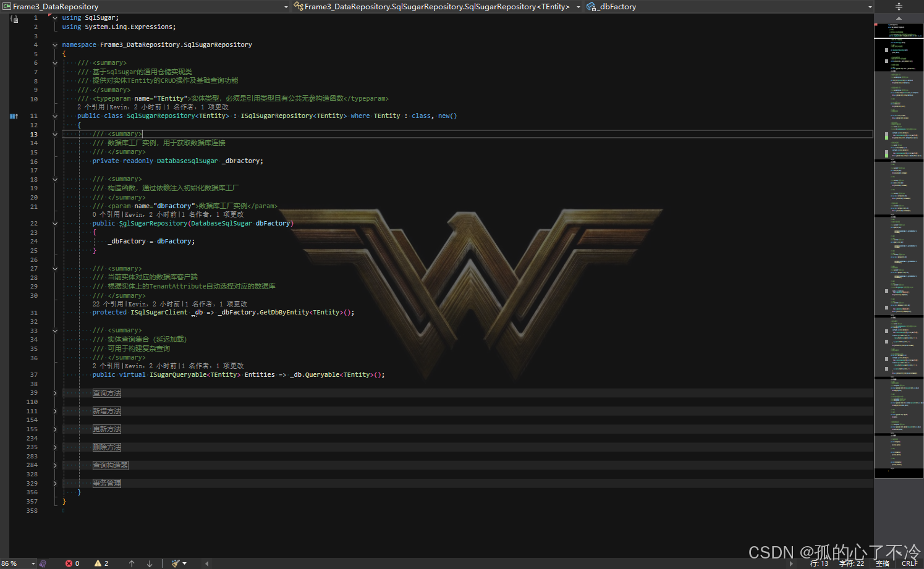The image size is (924, 569).
Task: Click 'ISqlSugarClient' on line 31
Action: 159,313
